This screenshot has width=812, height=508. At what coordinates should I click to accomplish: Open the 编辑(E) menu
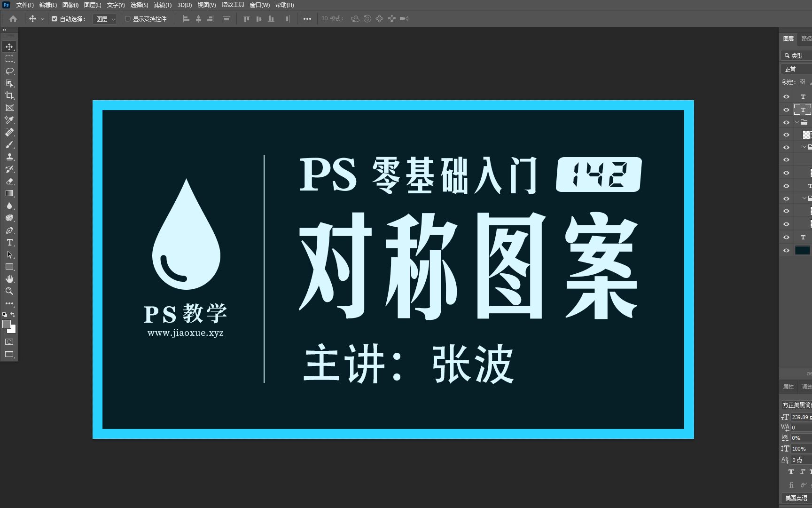click(48, 5)
